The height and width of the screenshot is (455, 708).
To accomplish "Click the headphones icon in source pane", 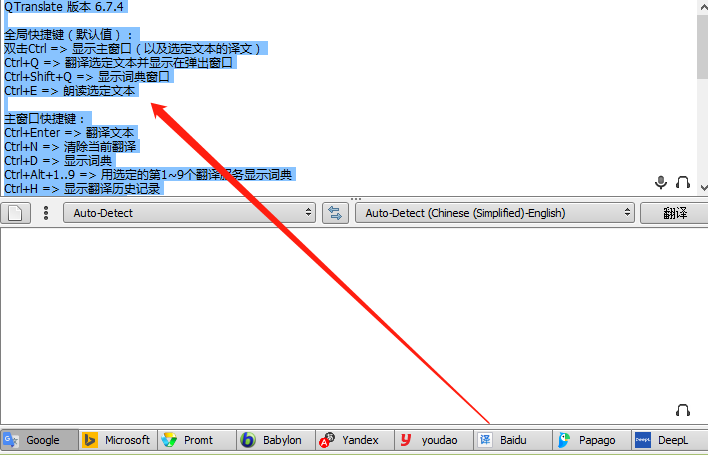I will [683, 182].
